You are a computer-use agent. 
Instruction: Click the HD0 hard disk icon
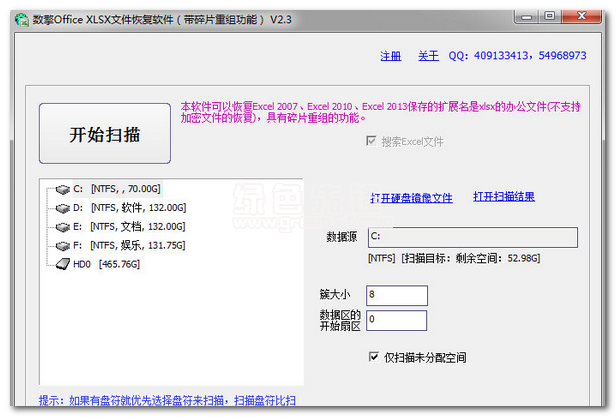tap(62, 264)
